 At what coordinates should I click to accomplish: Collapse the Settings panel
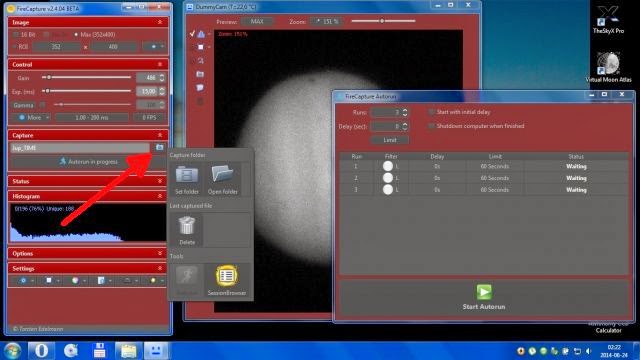pos(160,269)
